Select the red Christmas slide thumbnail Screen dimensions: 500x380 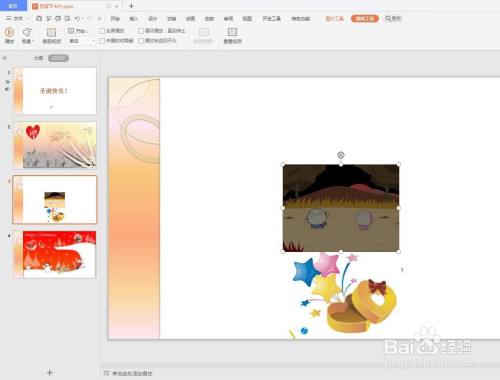tap(55, 254)
